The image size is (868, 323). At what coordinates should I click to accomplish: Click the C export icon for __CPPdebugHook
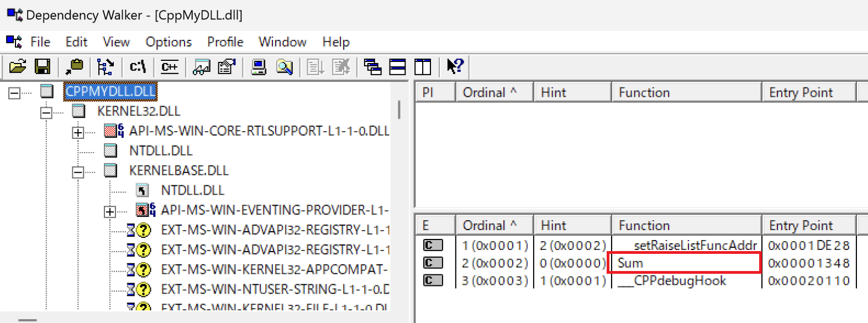pyautogui.click(x=433, y=280)
